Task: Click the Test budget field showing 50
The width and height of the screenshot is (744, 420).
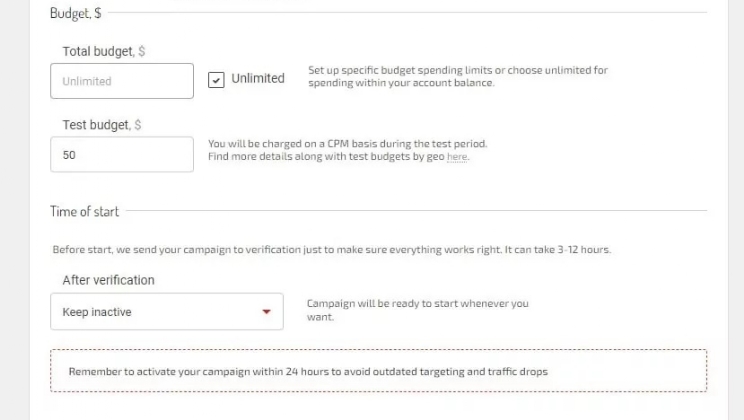Action: coord(121,155)
